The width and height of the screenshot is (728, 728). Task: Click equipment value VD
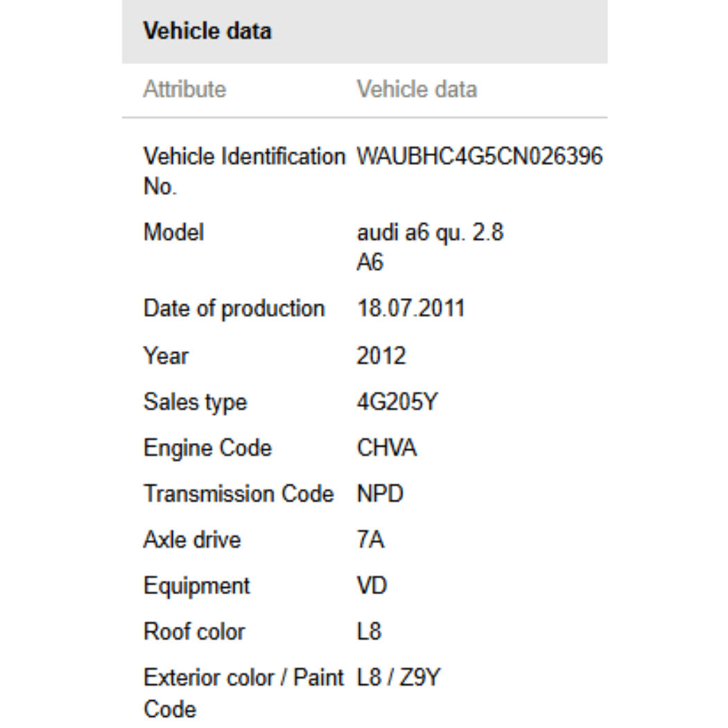372,585
